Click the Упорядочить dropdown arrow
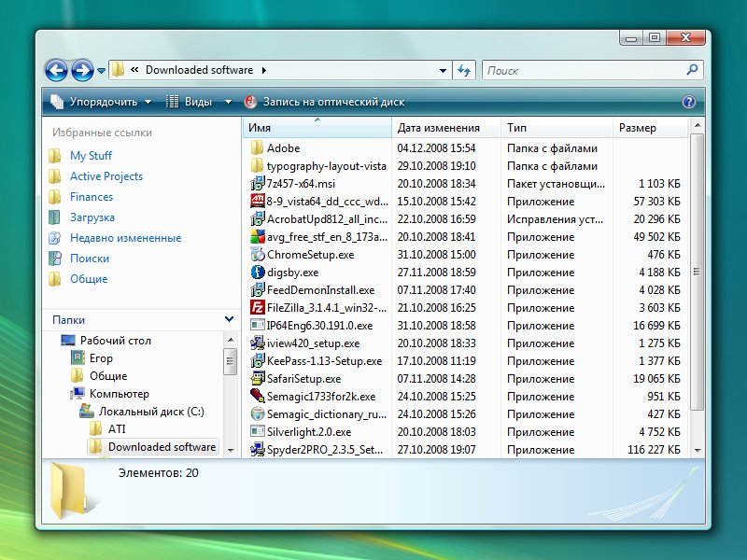This screenshot has height=560, width=747. pyautogui.click(x=148, y=102)
